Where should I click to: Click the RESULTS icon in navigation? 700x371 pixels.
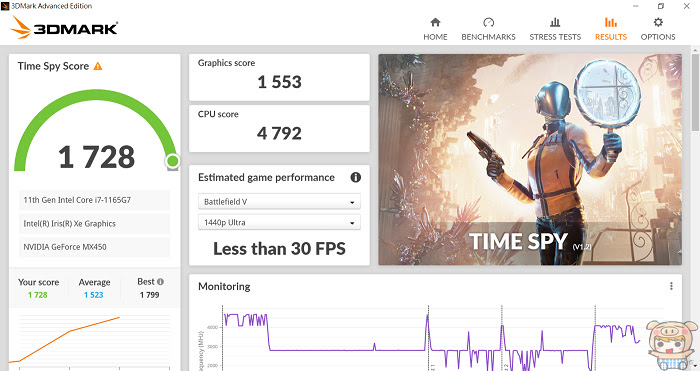coord(611,22)
